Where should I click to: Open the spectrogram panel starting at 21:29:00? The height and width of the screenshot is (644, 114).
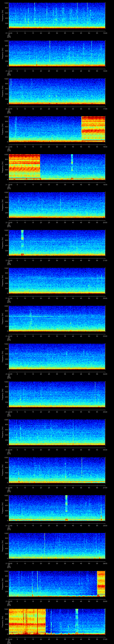57,584
